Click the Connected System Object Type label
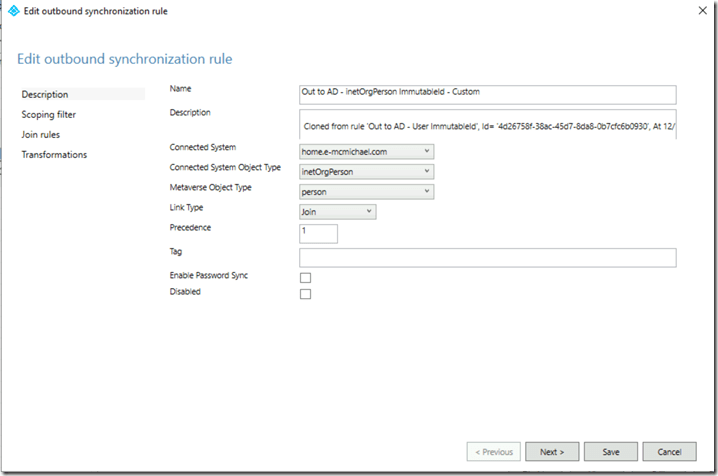 (225, 168)
